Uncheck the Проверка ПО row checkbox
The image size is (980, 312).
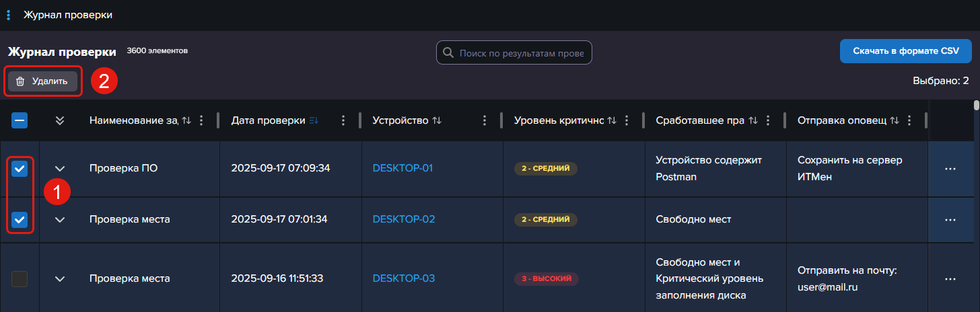20,169
